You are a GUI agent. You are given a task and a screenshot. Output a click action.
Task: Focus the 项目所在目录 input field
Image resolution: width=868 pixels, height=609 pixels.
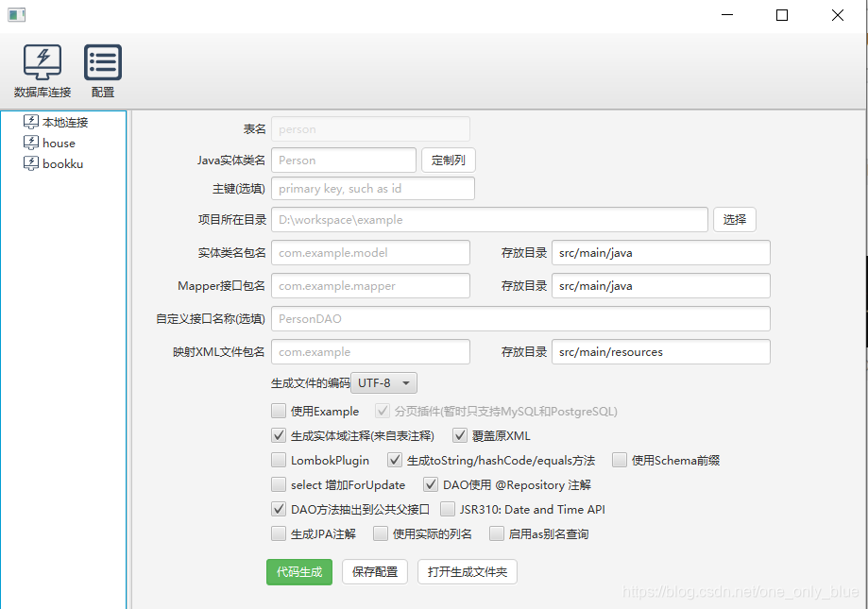489,220
